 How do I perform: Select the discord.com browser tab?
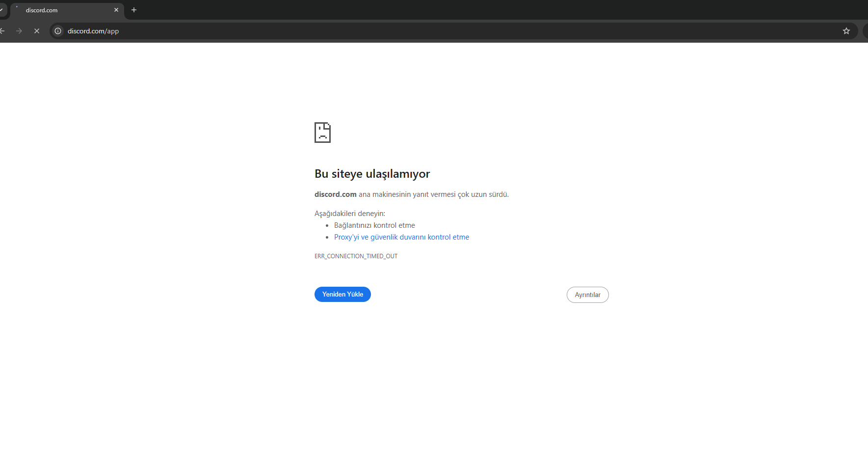67,10
